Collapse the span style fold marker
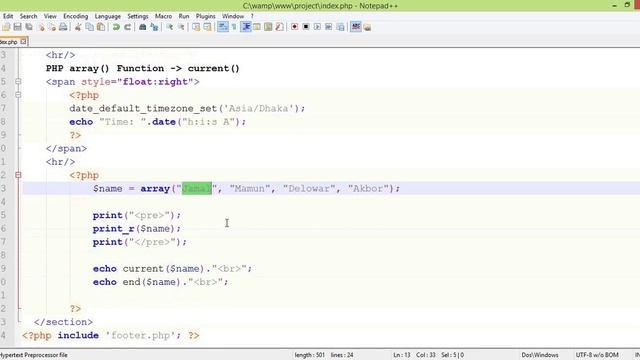This screenshot has height=360, width=640. click(18, 82)
